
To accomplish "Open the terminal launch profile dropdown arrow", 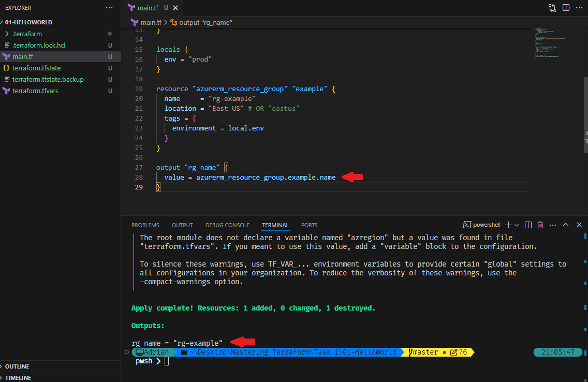I will pyautogui.click(x=517, y=225).
